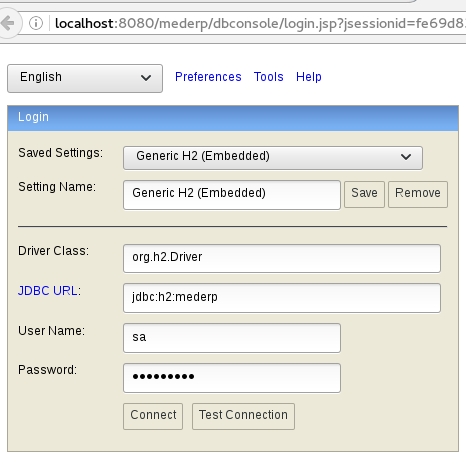
Task: Open the Preferences link
Action: click(208, 77)
